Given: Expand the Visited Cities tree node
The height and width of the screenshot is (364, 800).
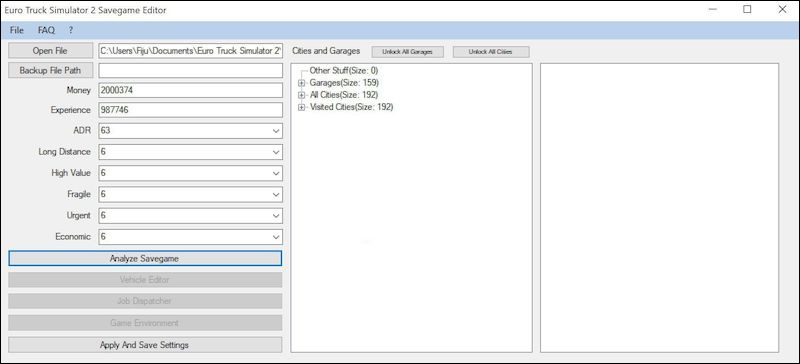Looking at the screenshot, I should pos(302,107).
